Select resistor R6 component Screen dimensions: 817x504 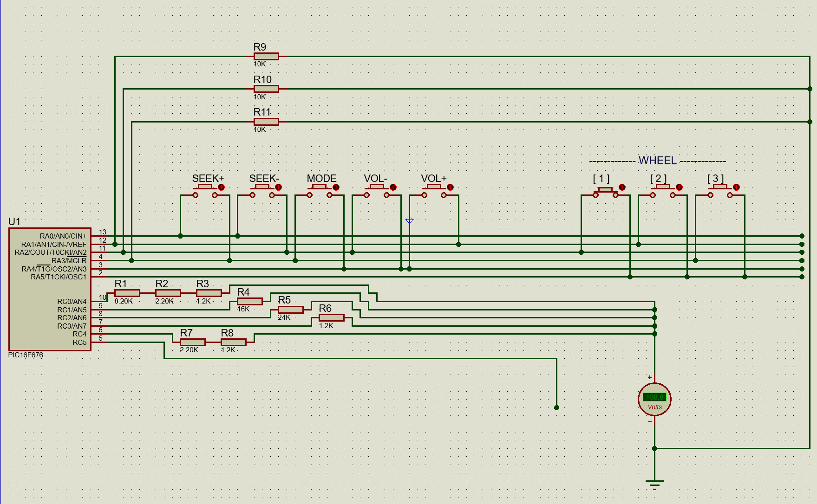(332, 317)
